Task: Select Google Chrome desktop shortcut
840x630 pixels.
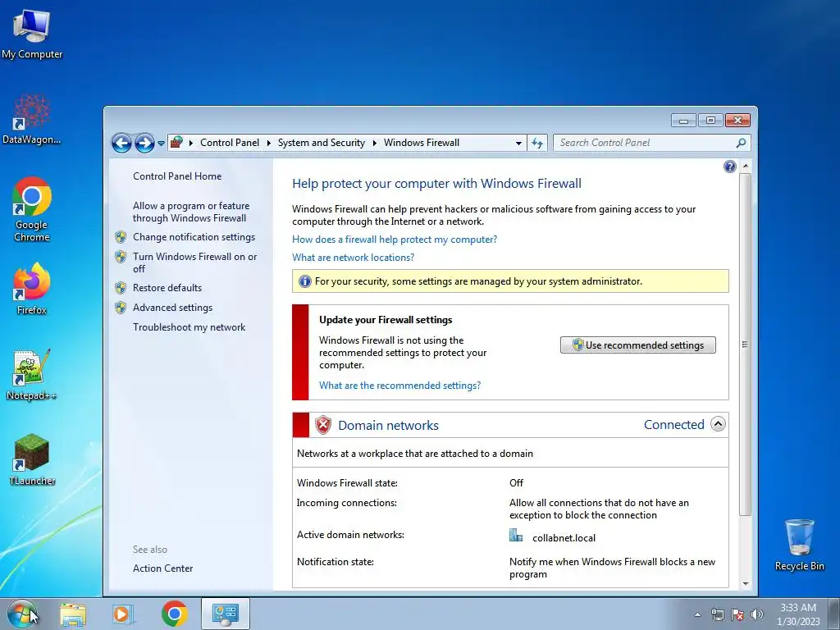Action: pyautogui.click(x=32, y=209)
